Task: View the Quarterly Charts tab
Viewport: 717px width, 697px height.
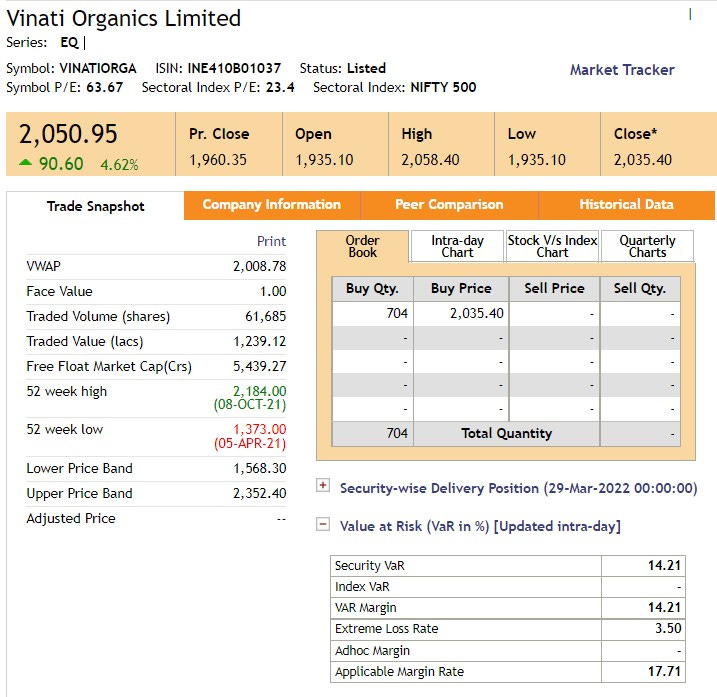Action: [647, 247]
